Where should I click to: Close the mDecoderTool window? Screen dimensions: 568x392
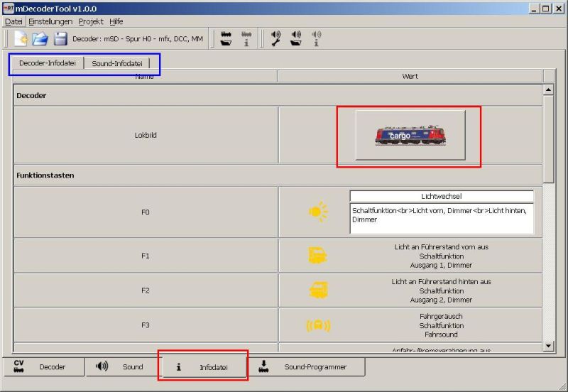(x=559, y=9)
